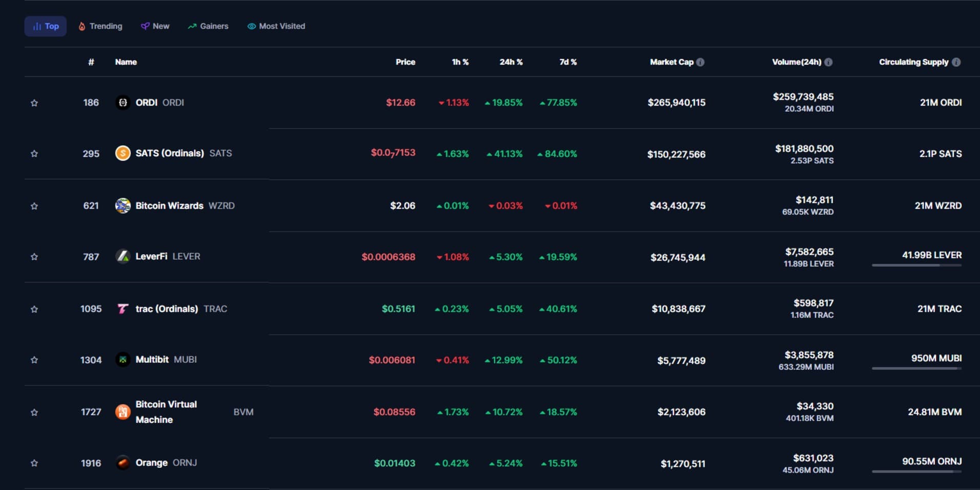Viewport: 980px width, 490px height.
Task: Star the SATS (Ordinals) row
Action: (x=34, y=154)
